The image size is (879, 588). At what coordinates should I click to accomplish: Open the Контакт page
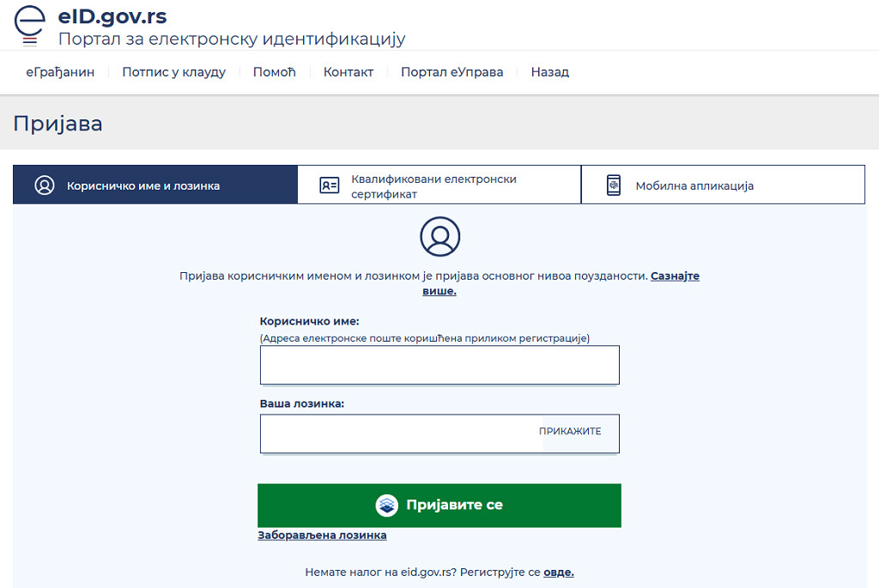click(348, 72)
